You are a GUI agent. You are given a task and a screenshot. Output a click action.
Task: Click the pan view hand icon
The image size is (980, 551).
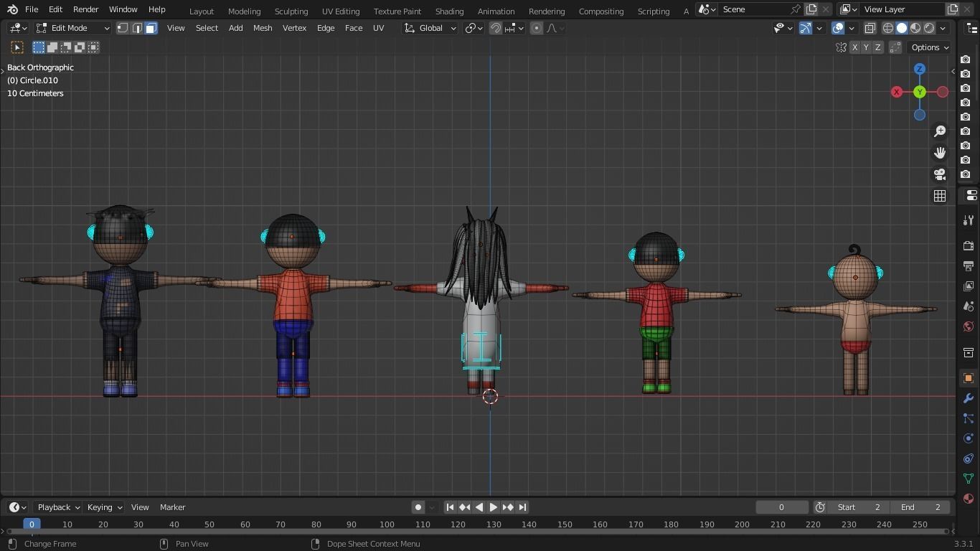click(940, 153)
